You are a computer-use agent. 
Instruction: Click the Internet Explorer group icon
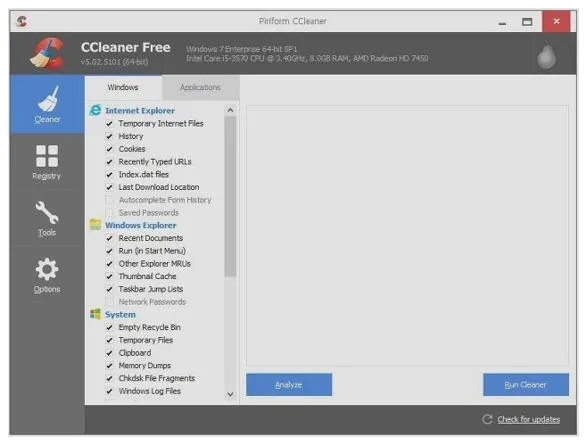pyautogui.click(x=95, y=110)
